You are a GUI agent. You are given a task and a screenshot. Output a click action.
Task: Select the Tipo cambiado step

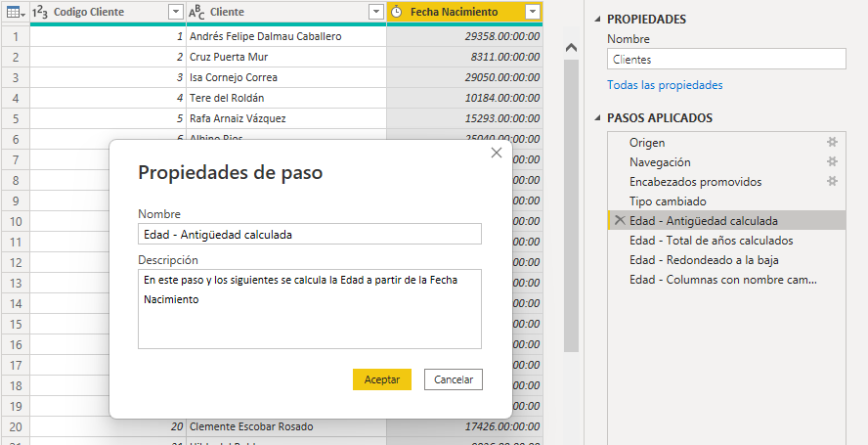(x=726, y=200)
